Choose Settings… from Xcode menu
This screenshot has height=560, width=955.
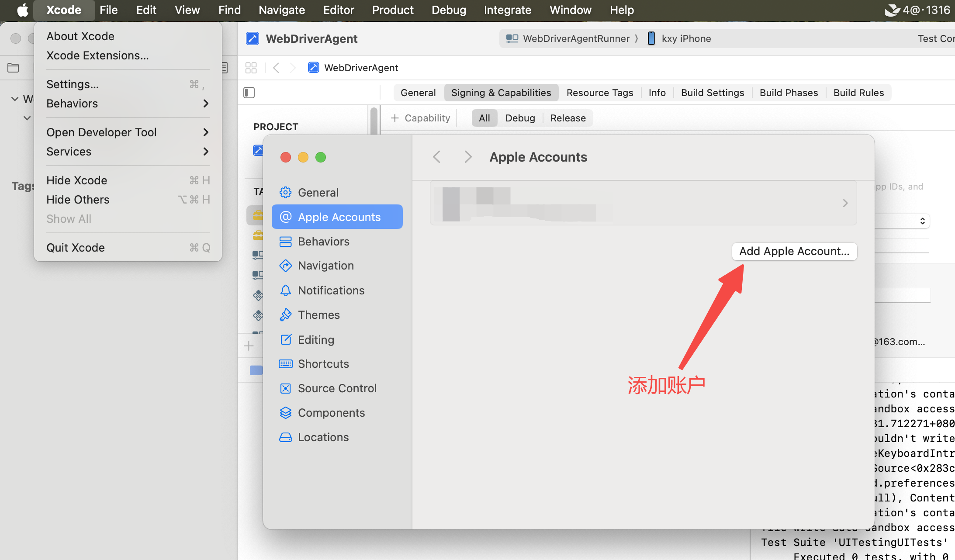(73, 84)
